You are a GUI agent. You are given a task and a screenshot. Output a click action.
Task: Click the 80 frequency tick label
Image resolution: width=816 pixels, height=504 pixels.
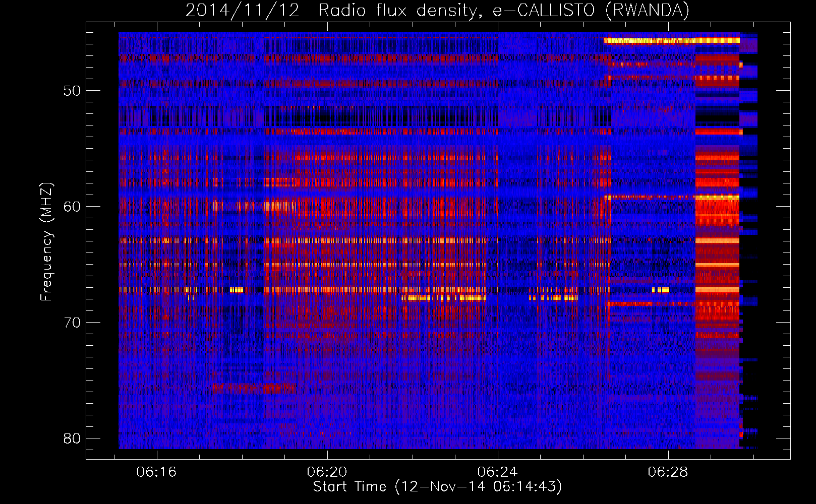click(72, 438)
